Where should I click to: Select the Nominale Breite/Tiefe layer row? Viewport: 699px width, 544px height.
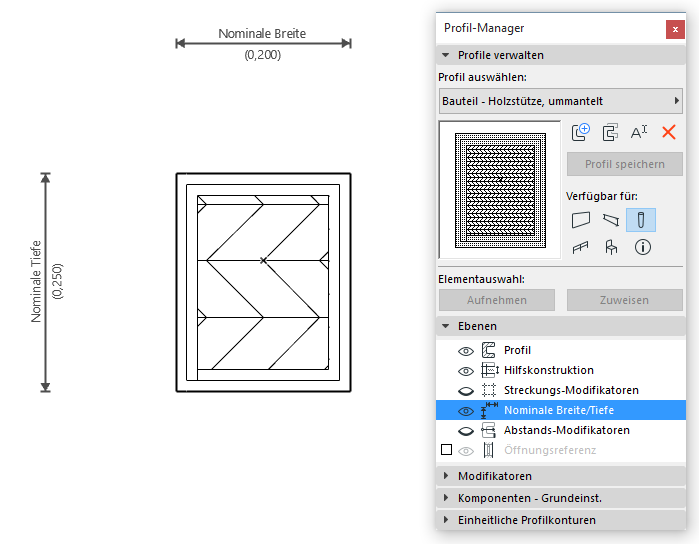561,410
